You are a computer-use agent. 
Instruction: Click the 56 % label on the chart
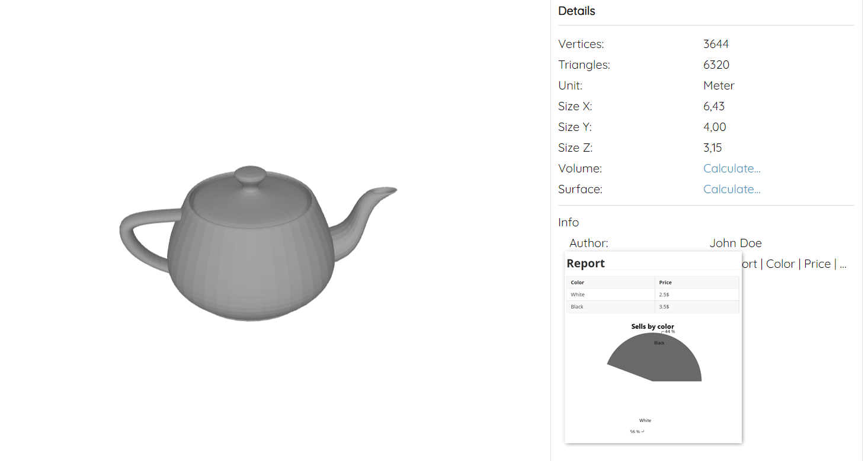(635, 431)
